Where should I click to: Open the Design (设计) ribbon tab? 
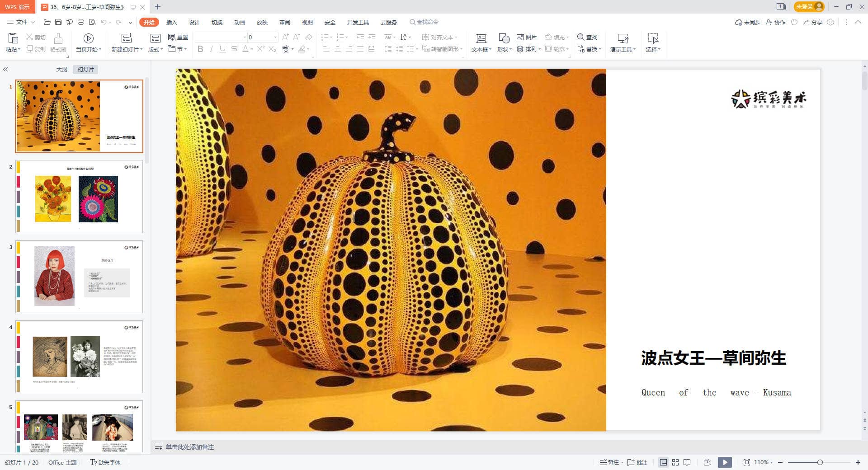(194, 22)
